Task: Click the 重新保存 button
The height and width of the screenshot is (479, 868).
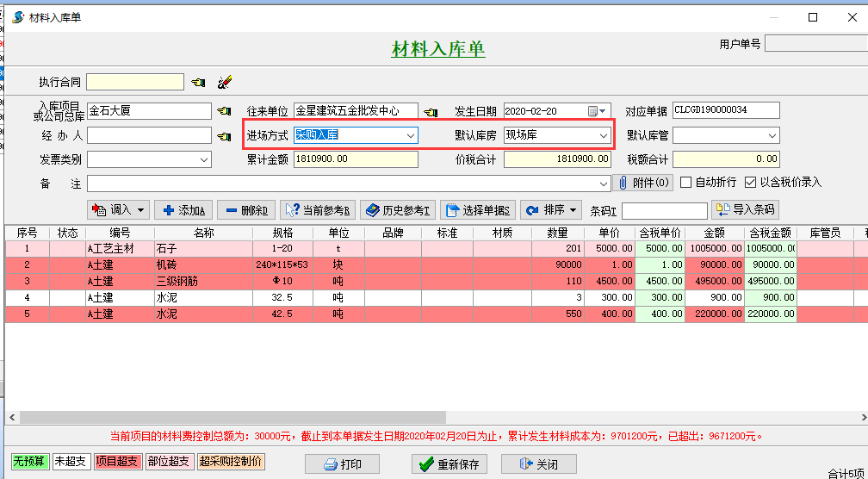Action: tap(449, 464)
